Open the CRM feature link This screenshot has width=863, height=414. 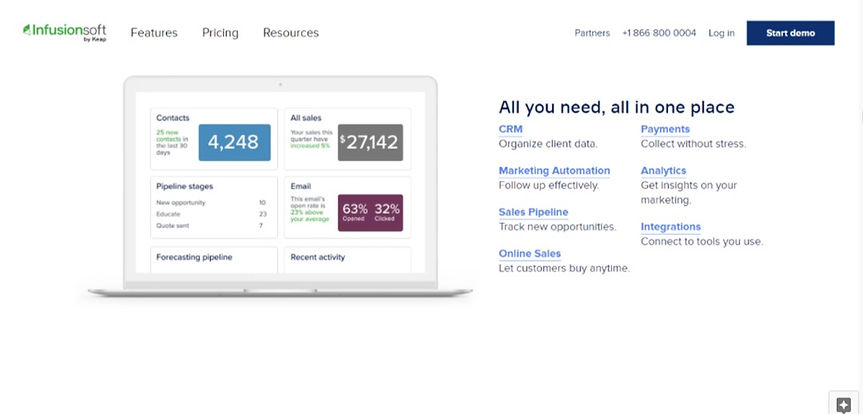(510, 129)
